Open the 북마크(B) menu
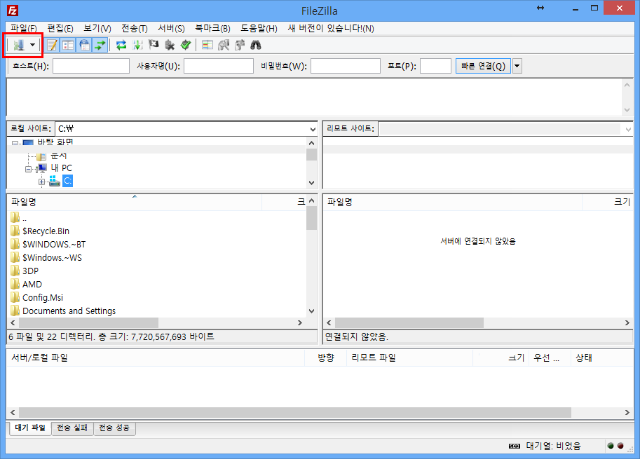Image resolution: width=640 pixels, height=459 pixels. click(212, 28)
